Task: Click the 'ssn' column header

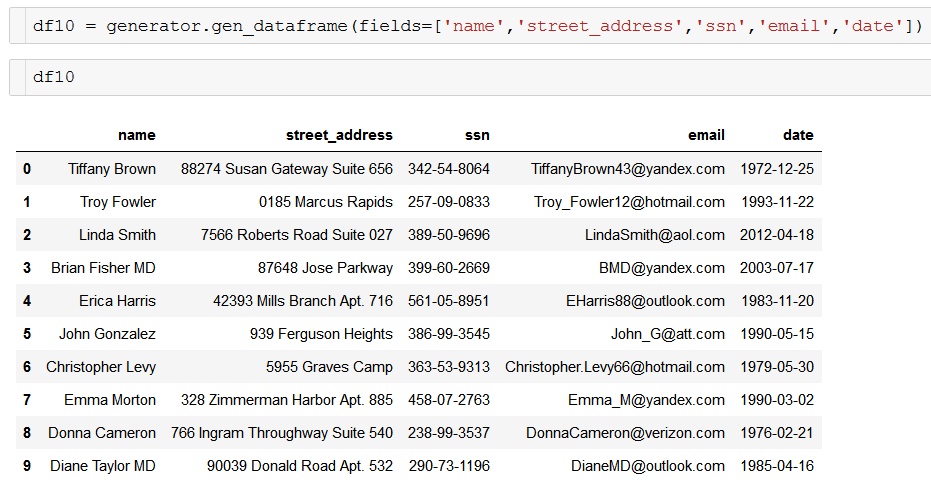Action: point(477,135)
